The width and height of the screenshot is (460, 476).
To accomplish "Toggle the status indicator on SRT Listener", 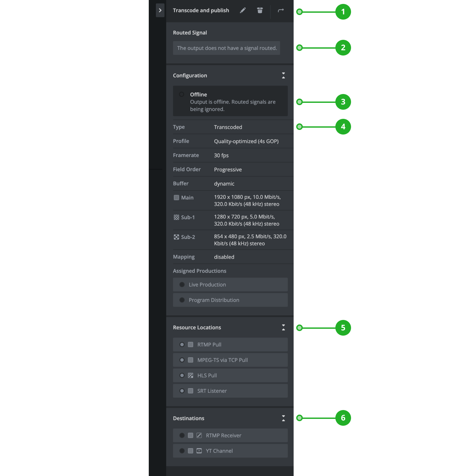I will pyautogui.click(x=182, y=391).
